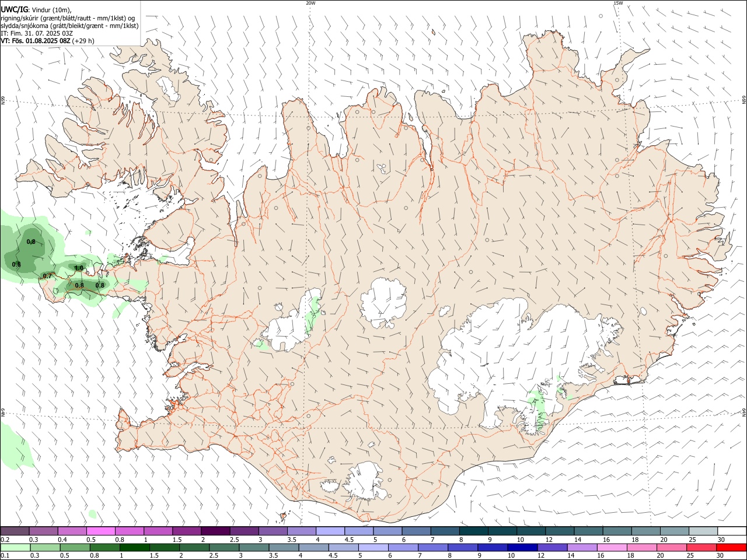Viewport: 747px width, 560px height.
Task: Click the "UWC/IG" title text
Action: click(14, 9)
